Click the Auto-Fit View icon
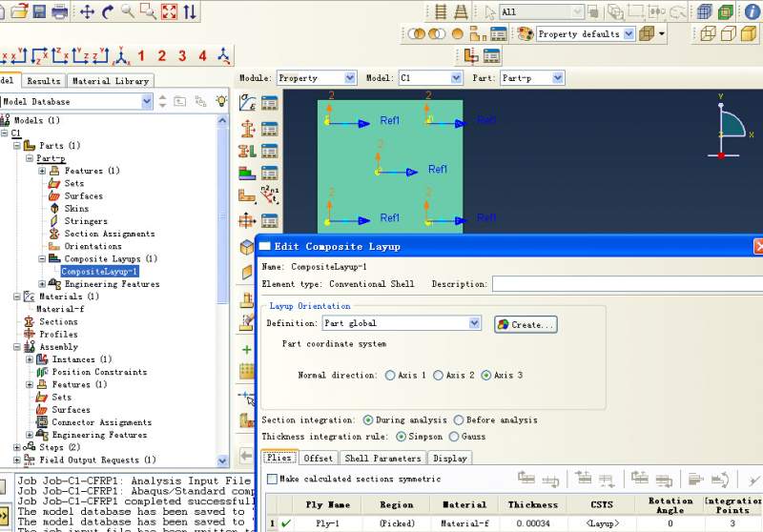Image resolution: width=763 pixels, height=532 pixels. (x=169, y=11)
